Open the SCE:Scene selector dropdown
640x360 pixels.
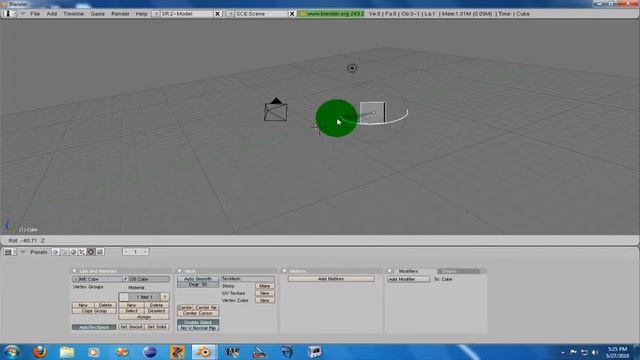tap(230, 13)
